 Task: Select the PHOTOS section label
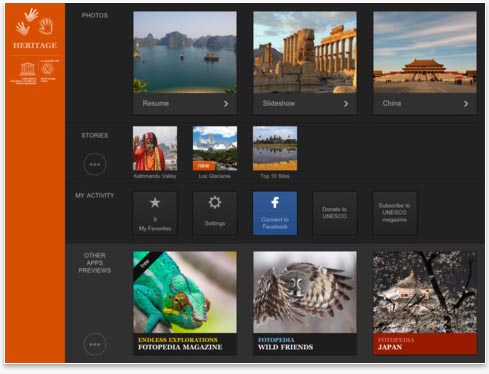[95, 15]
